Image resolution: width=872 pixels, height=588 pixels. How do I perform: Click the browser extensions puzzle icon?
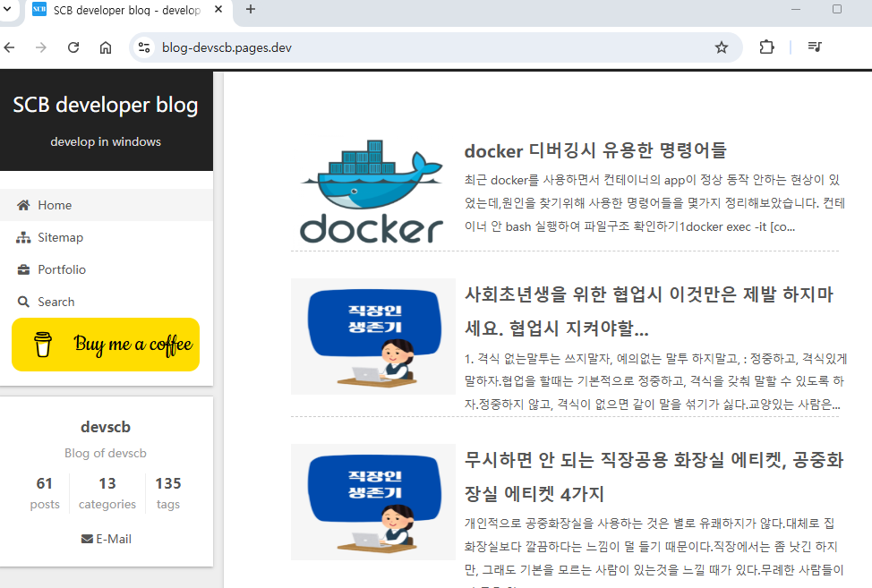[x=767, y=47]
